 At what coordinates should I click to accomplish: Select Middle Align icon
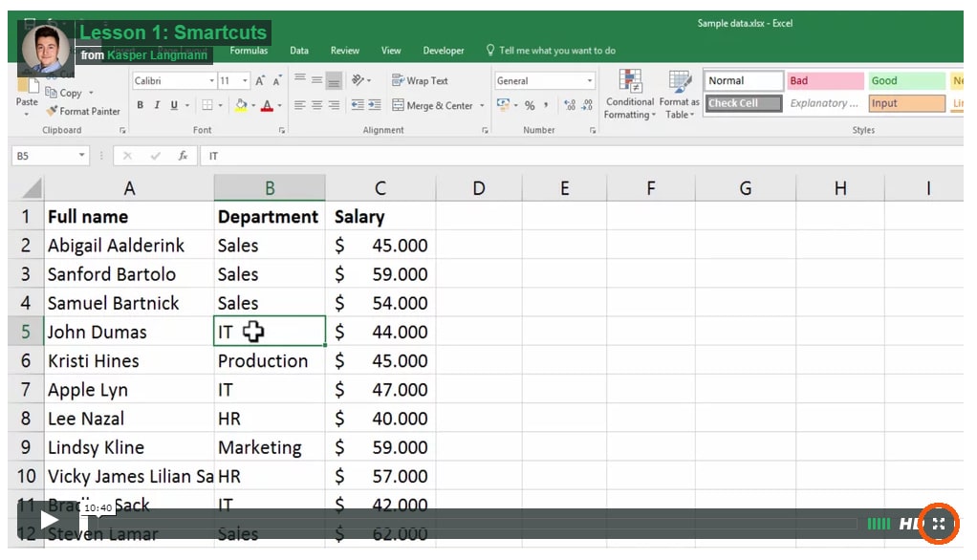316,79
